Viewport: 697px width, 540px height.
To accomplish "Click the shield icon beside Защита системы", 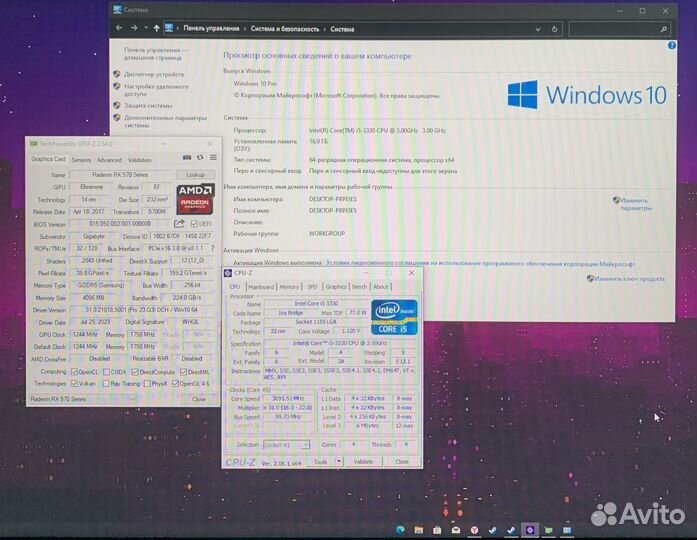I will (x=117, y=105).
